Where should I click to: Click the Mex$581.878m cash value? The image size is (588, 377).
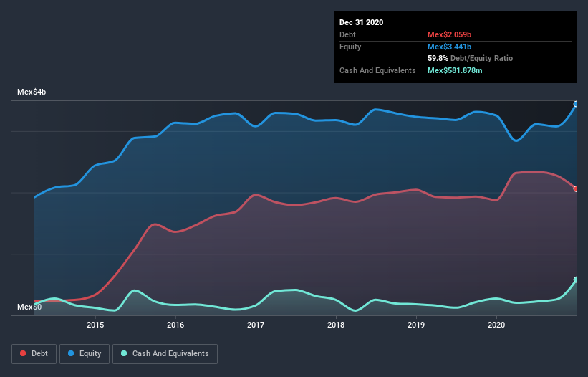[x=455, y=70]
